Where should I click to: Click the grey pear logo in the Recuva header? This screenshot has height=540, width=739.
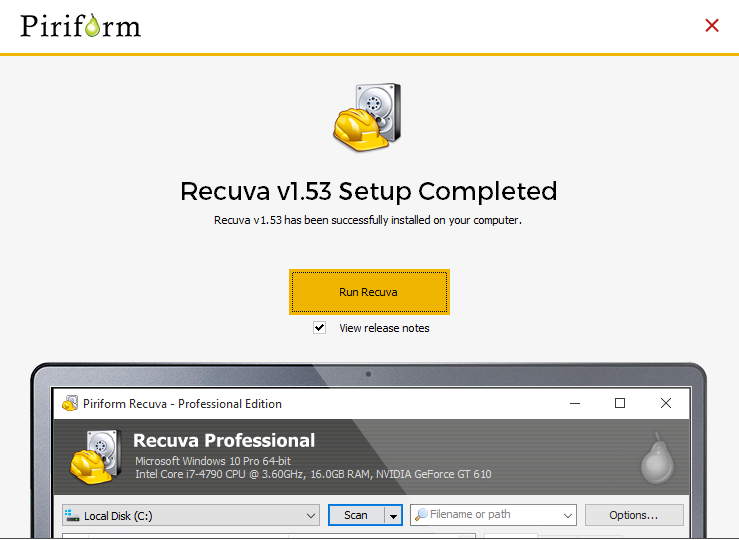[x=657, y=458]
